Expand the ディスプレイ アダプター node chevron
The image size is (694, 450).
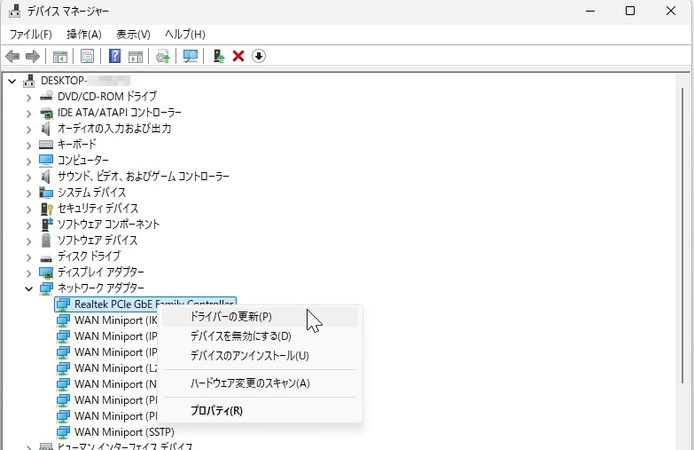(29, 273)
